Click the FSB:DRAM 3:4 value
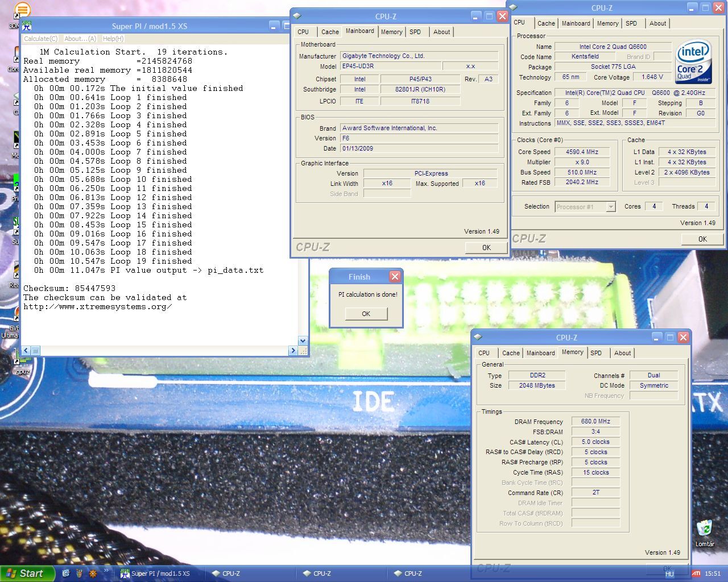This screenshot has width=728, height=582. (x=595, y=431)
